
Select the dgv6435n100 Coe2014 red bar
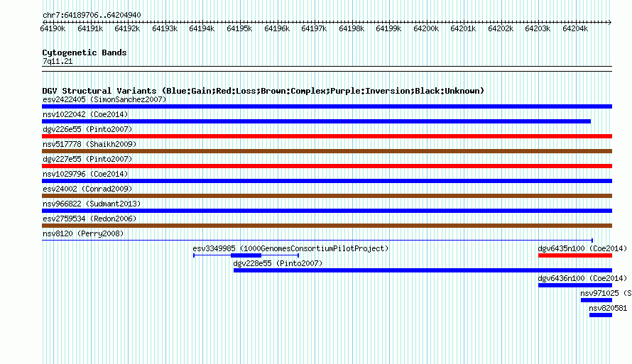coord(575,255)
